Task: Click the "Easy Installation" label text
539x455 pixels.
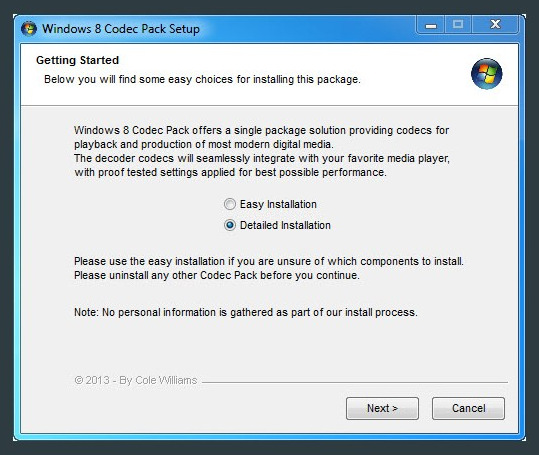Action: pos(278,204)
